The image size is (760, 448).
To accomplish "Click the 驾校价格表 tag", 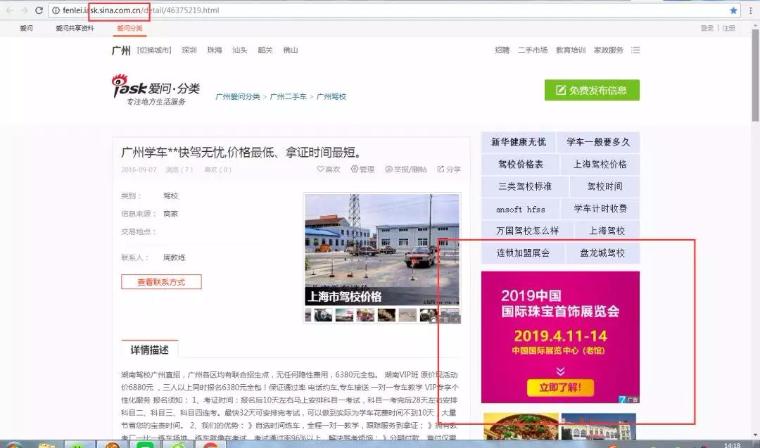I will (521, 164).
